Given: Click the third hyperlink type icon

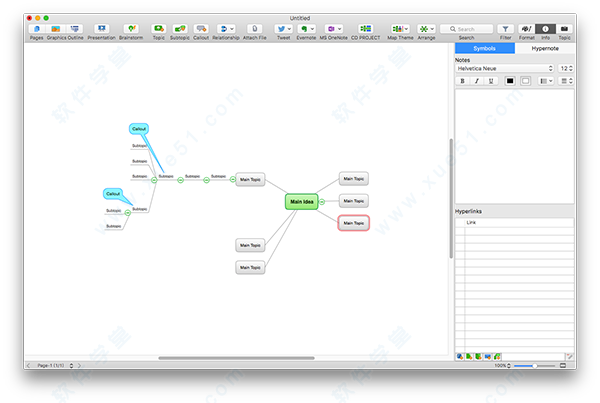Looking at the screenshot, I should 478,357.
